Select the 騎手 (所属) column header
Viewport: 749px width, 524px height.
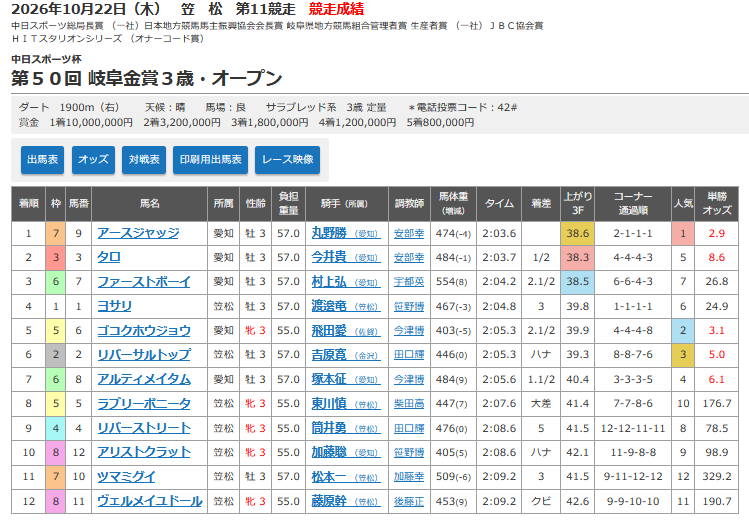click(x=347, y=204)
